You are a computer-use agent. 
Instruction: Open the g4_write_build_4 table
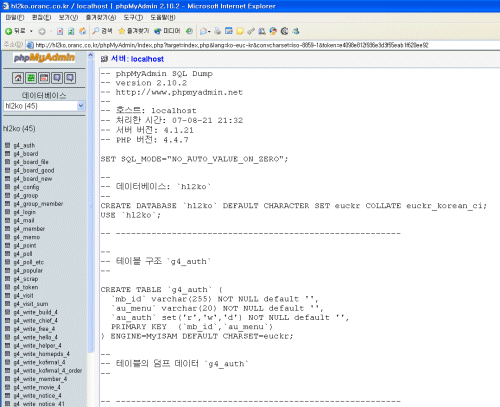[36, 312]
